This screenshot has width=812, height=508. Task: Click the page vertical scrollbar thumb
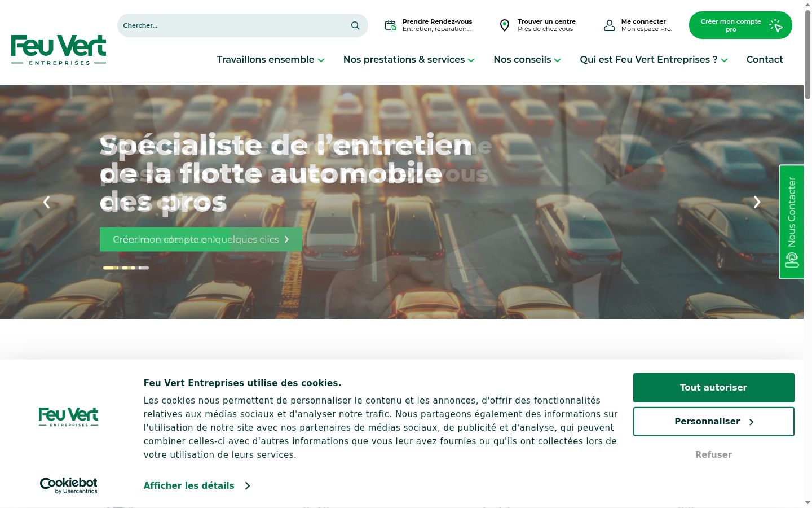[x=807, y=54]
